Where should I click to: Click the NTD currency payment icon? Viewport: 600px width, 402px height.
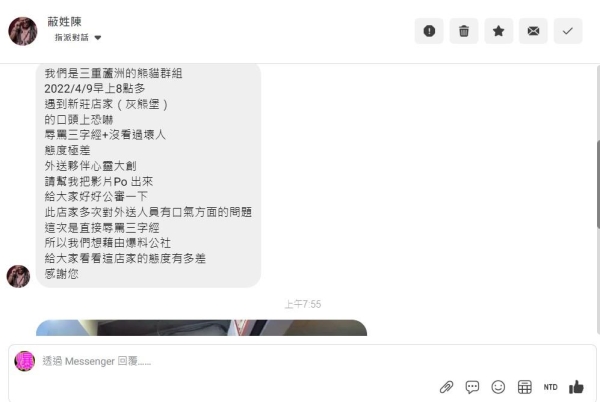click(x=550, y=387)
